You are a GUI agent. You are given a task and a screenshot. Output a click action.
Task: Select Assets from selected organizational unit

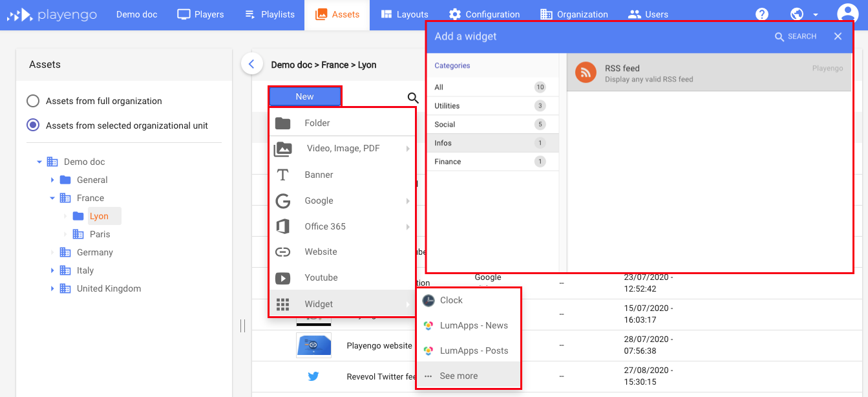[x=33, y=125]
